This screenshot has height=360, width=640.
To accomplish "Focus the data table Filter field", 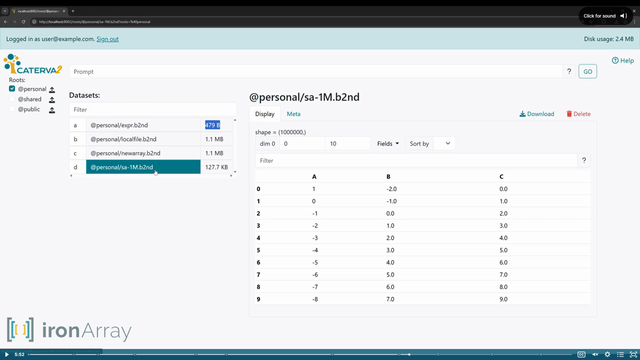I will [x=416, y=160].
